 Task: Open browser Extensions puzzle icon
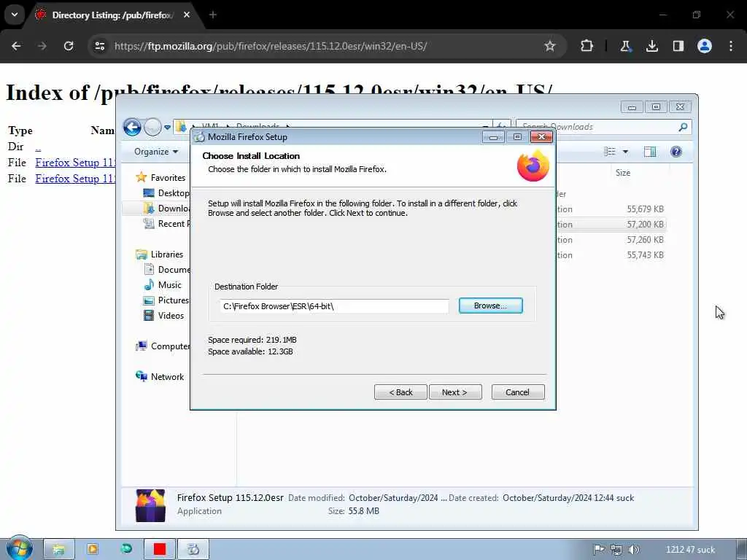587,46
